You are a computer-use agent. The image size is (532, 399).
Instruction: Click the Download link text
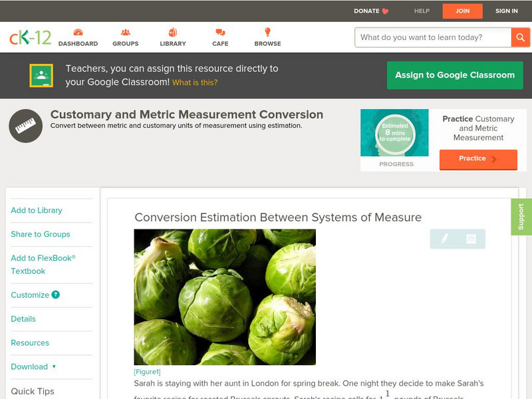click(x=29, y=367)
